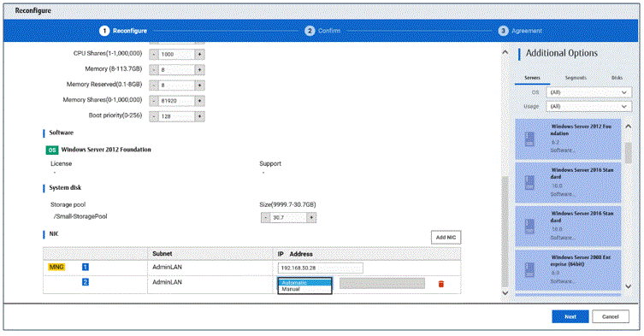
Task: Select Automatic in IP address dropdown
Action: point(304,283)
